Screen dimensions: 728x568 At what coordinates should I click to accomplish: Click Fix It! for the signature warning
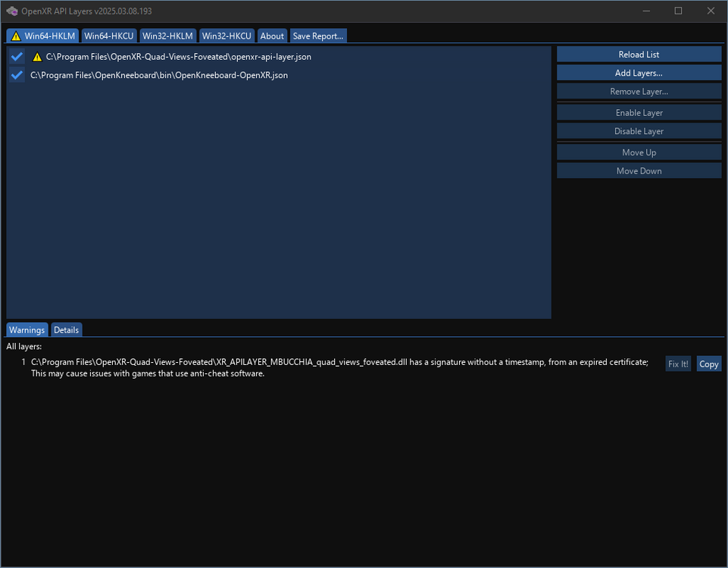(x=678, y=364)
